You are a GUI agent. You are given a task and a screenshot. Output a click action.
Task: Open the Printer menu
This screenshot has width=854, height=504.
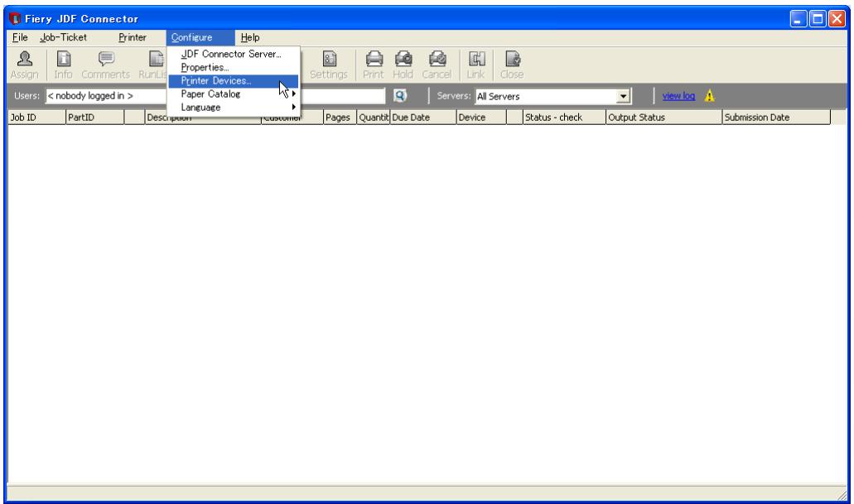(x=133, y=37)
